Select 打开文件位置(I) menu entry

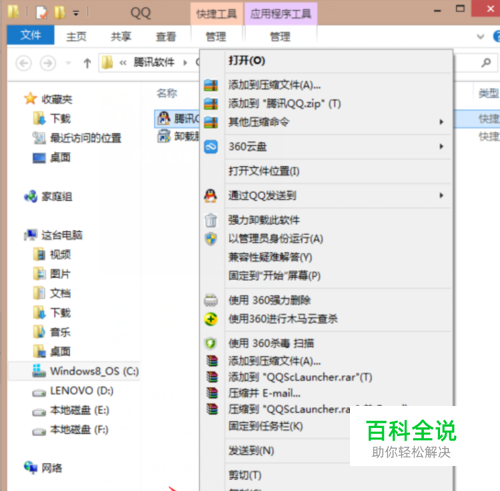[338, 171]
